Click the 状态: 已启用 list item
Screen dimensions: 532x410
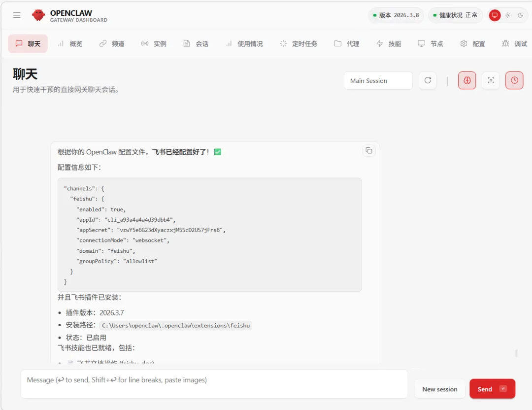point(86,338)
